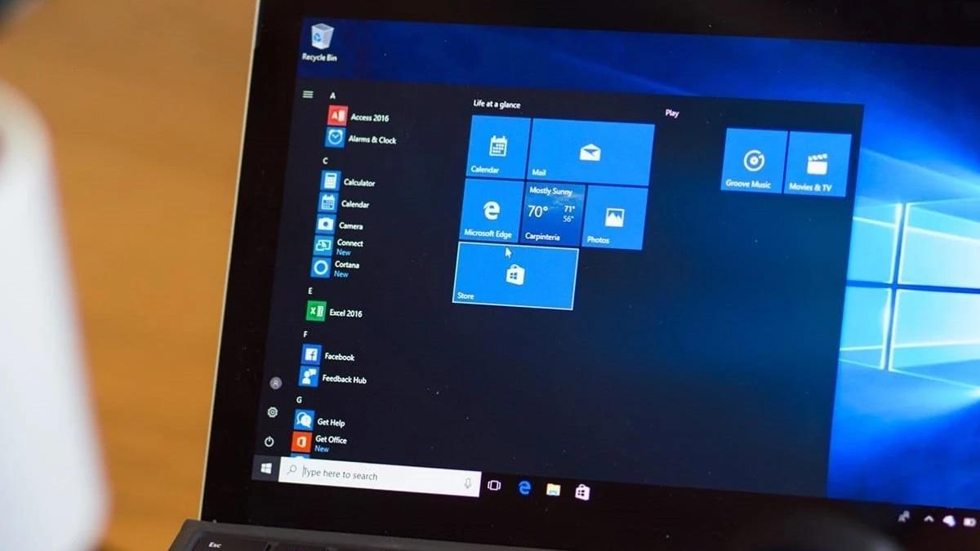Open the Groove Music tile
Screen dimensions: 980x551
point(755,160)
